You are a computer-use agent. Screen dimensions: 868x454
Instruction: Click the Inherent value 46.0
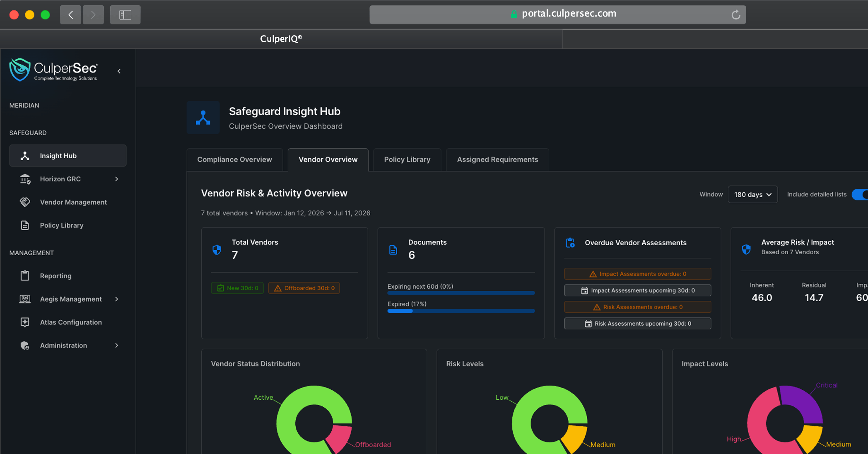[x=762, y=298]
